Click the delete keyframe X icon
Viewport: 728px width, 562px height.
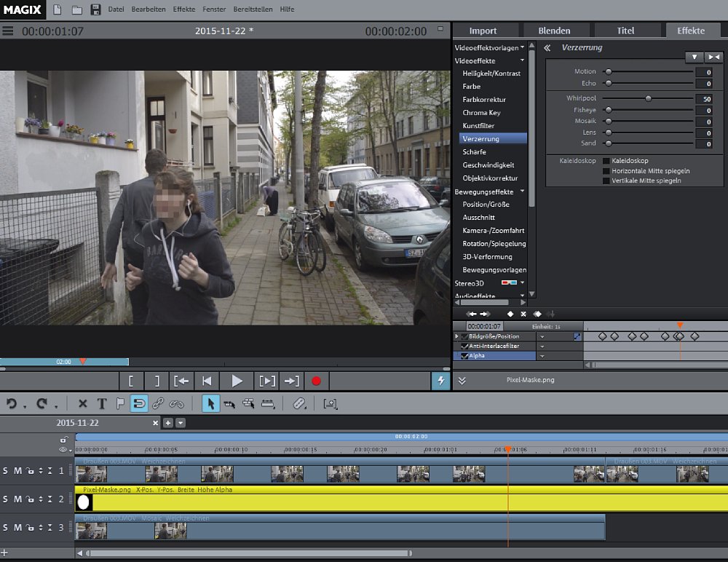coord(523,314)
